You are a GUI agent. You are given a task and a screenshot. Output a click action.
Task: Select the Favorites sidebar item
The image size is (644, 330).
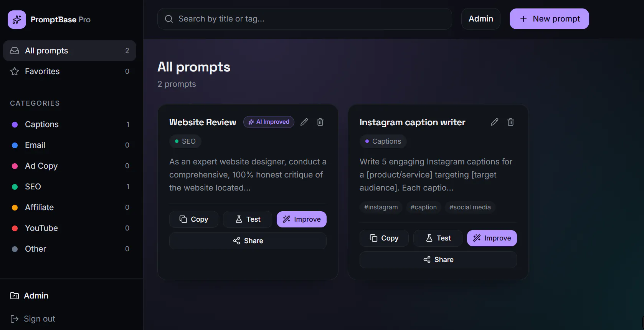click(x=69, y=71)
